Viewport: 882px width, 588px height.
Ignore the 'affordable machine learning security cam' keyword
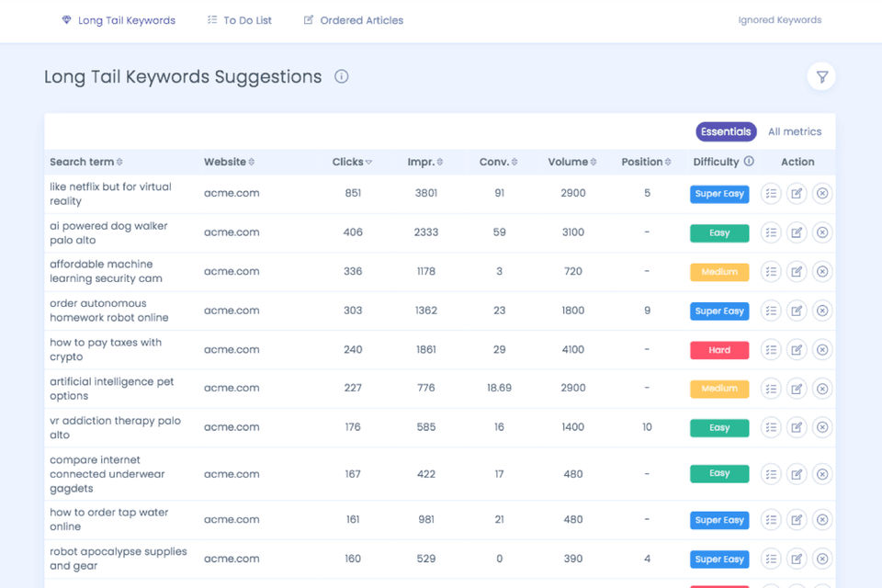pyautogui.click(x=822, y=272)
